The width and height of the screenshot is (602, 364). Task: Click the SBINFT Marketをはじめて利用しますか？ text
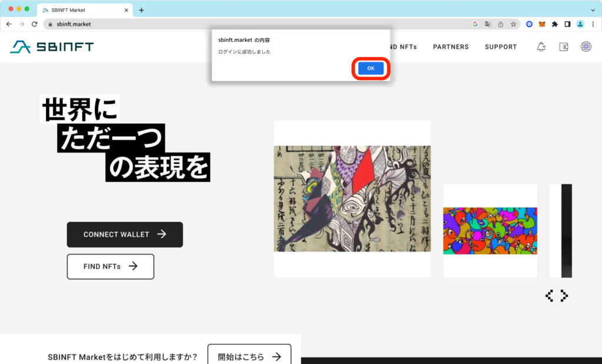click(x=122, y=357)
